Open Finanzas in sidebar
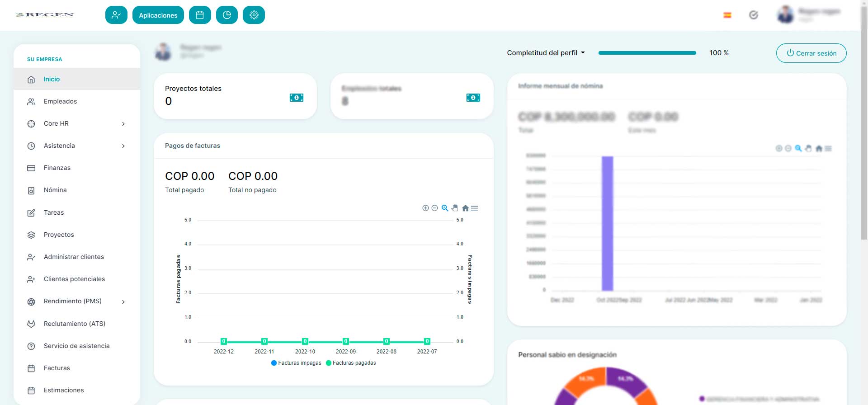Screen dimensions: 868x405 77,168
